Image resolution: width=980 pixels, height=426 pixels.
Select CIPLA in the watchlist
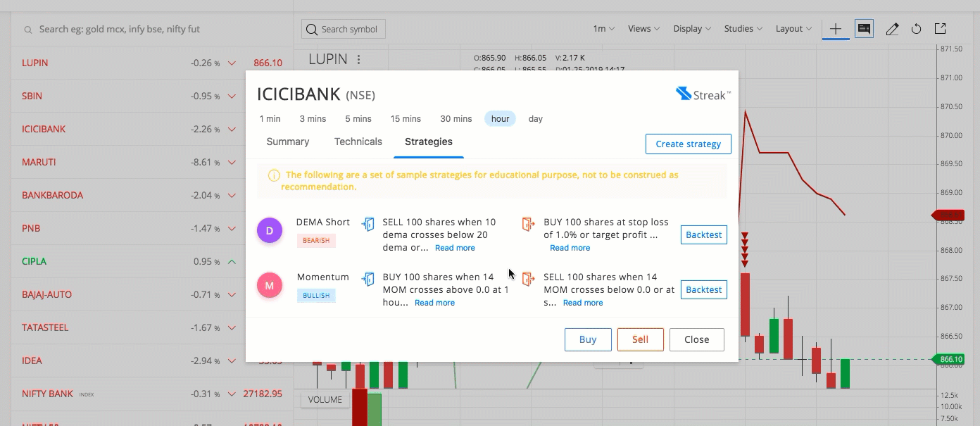[x=34, y=262]
